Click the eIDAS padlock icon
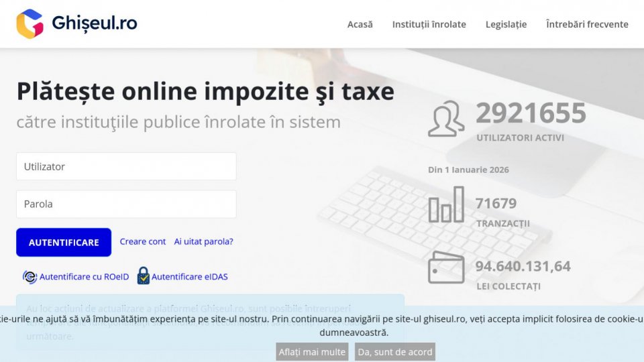This screenshot has height=362, width=644. click(x=143, y=276)
